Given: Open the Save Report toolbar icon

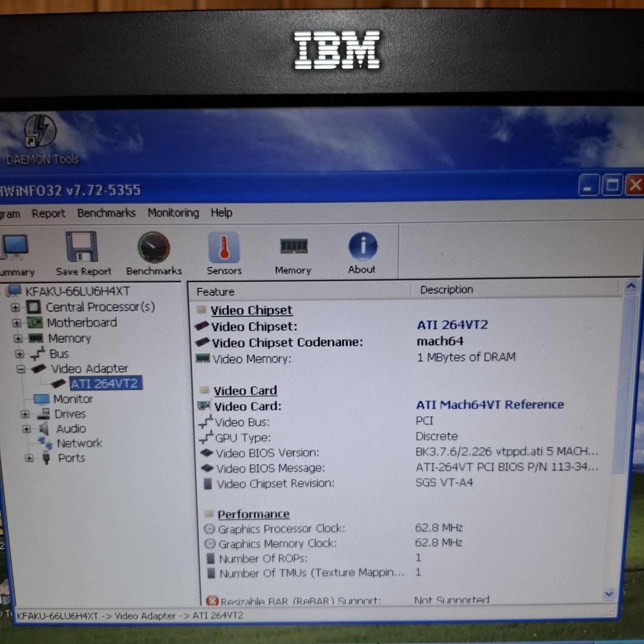Looking at the screenshot, I should [82, 247].
